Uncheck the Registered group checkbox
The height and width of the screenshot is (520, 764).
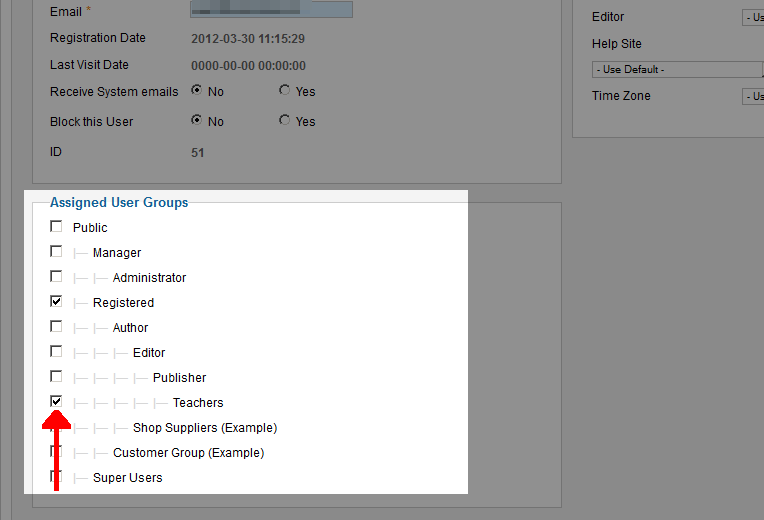[56, 301]
